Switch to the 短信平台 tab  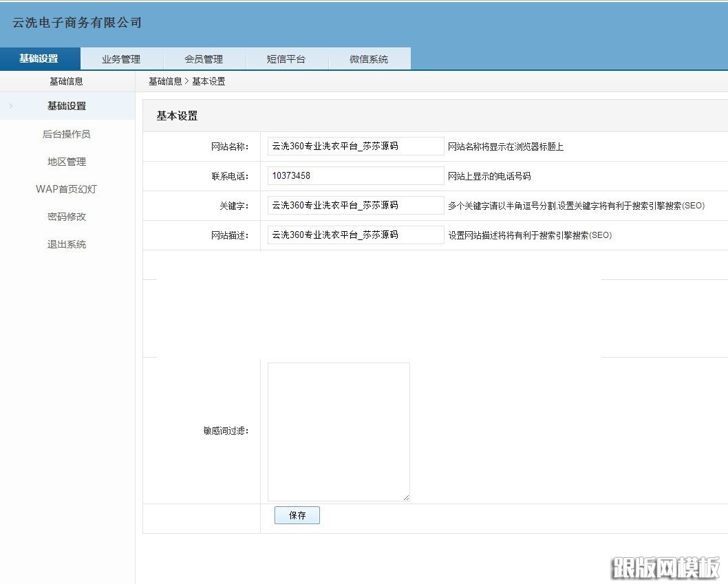tap(287, 58)
